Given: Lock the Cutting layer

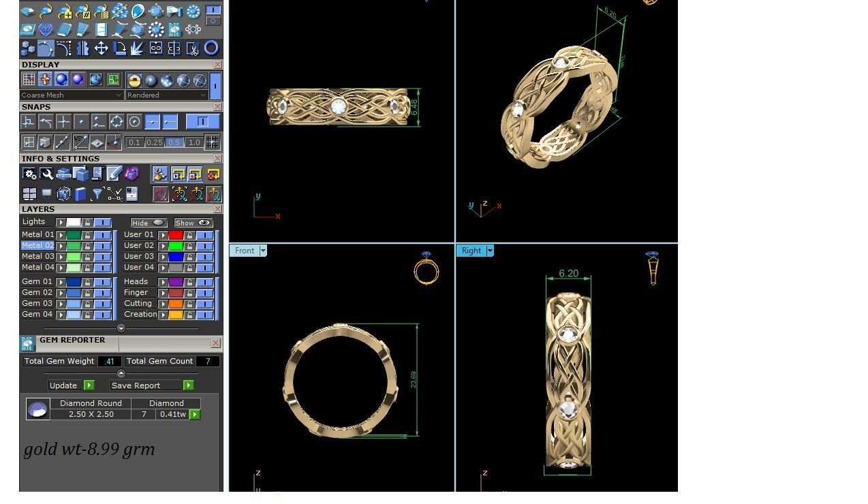Looking at the screenshot, I should click(190, 304).
